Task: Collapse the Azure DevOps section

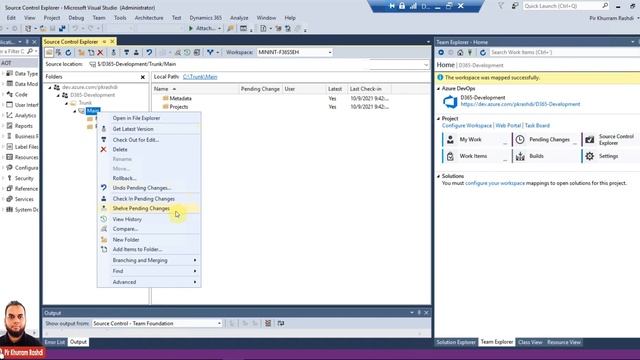Action: (439, 89)
